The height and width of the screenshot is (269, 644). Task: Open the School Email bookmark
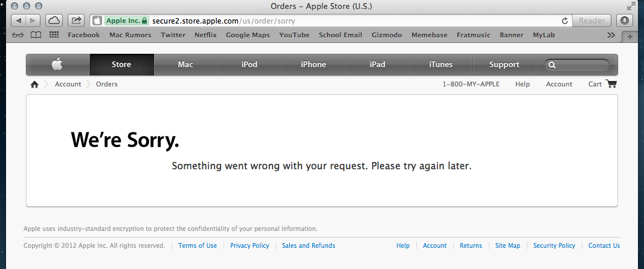(x=341, y=35)
